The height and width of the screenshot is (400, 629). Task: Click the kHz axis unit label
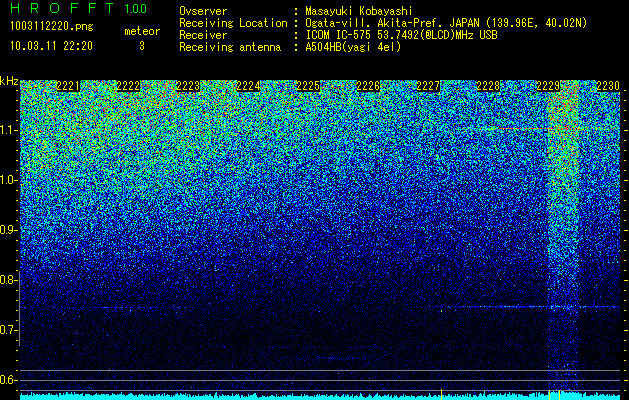9,81
